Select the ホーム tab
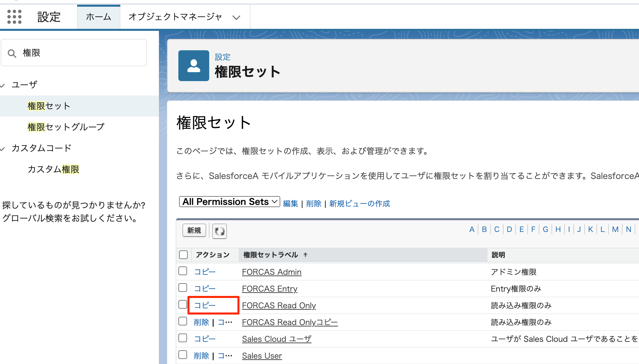 99,17
